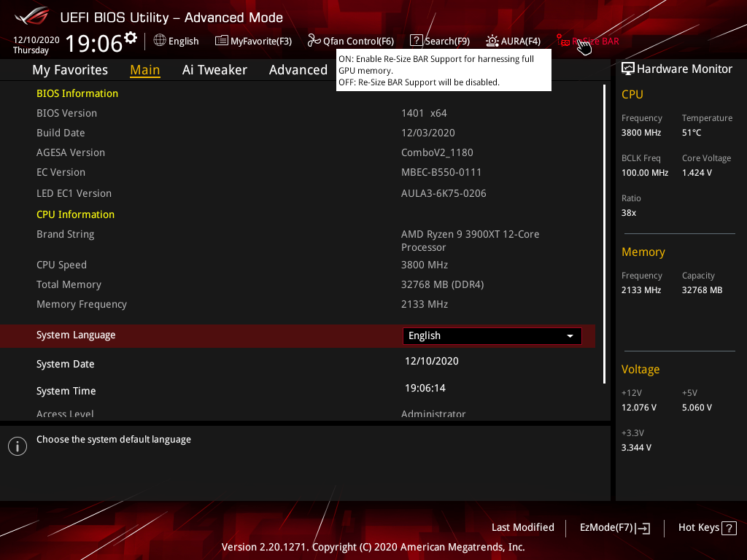747x560 pixels.
Task: Edit the System Time value 19:06:14
Action: coord(425,388)
